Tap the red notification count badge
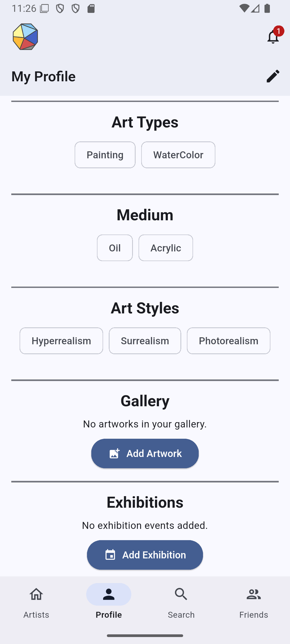Image resolution: width=290 pixels, height=644 pixels. (279, 31)
